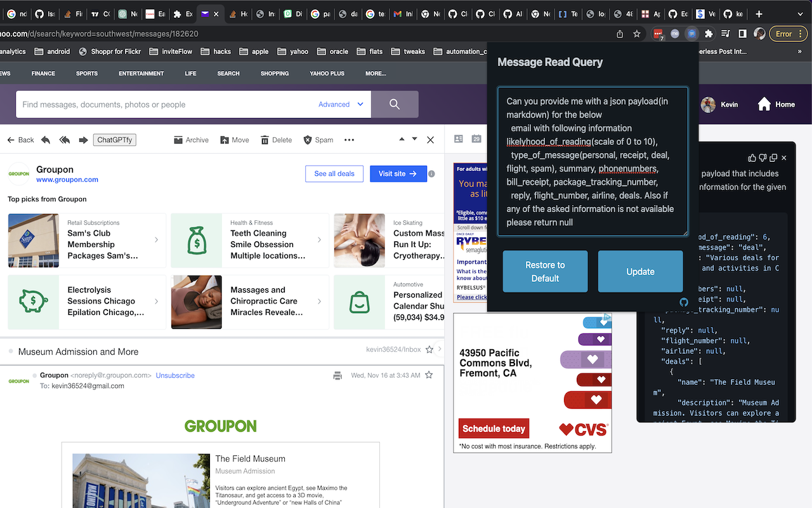Screen dimensions: 812x508
Task: Go to next message with down arrow
Action: (415, 138)
